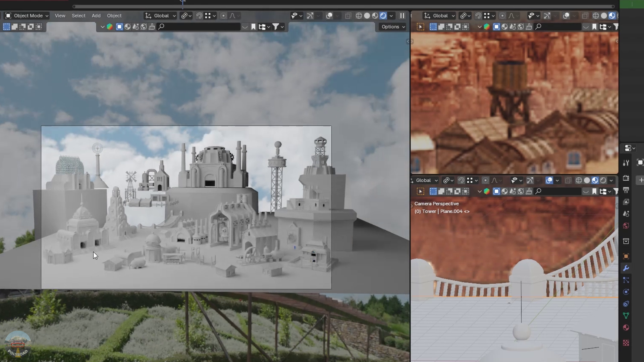Toggle gizmos in main viewport header

click(310, 16)
